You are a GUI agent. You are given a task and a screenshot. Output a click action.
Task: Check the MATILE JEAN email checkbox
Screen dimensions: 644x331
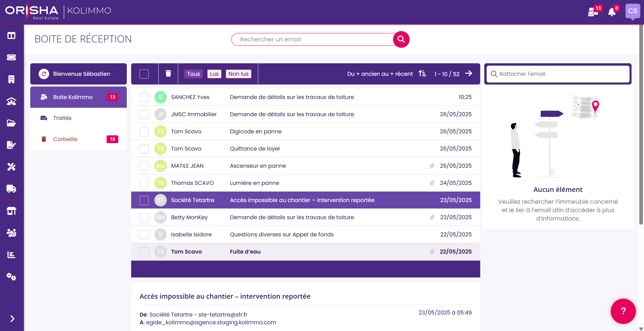[x=144, y=166]
